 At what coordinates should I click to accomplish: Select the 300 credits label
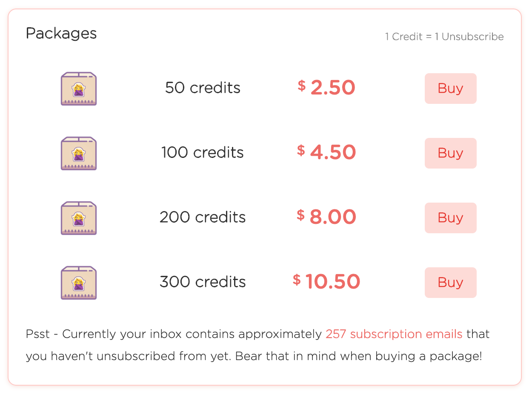[x=203, y=282]
